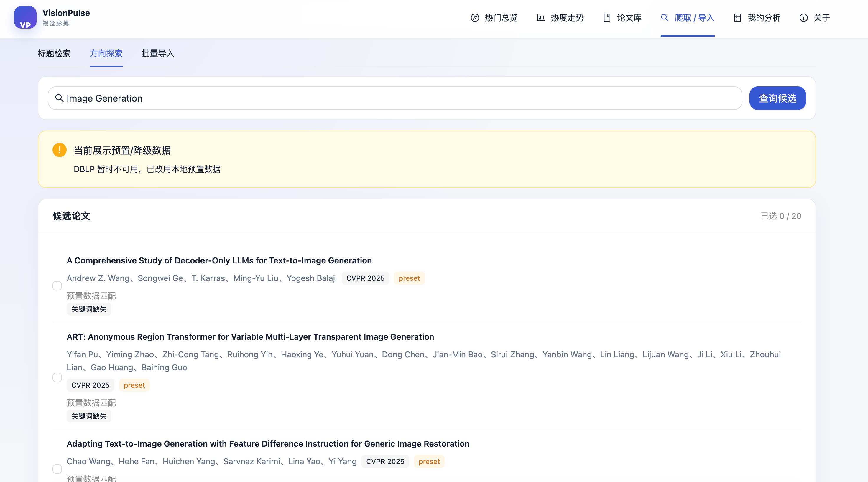Viewport: 868px width, 482px height.
Task: Click the info circle icon beside 关于
Action: pos(804,18)
